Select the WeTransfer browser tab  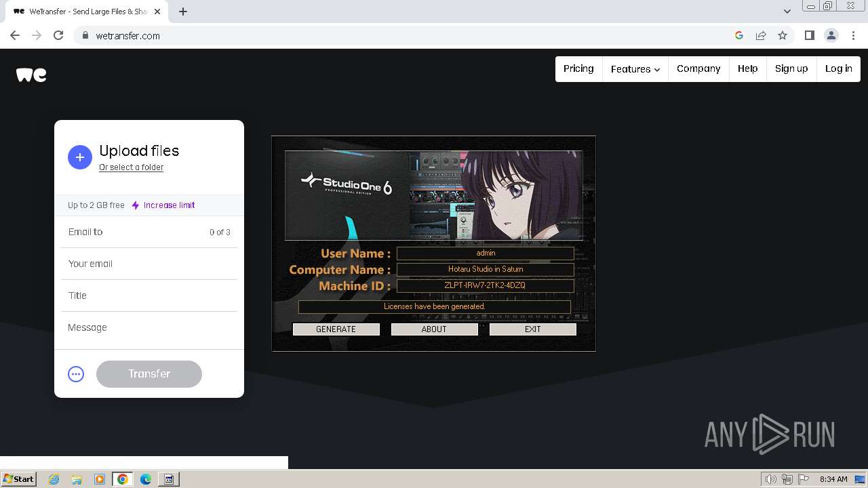coord(87,12)
